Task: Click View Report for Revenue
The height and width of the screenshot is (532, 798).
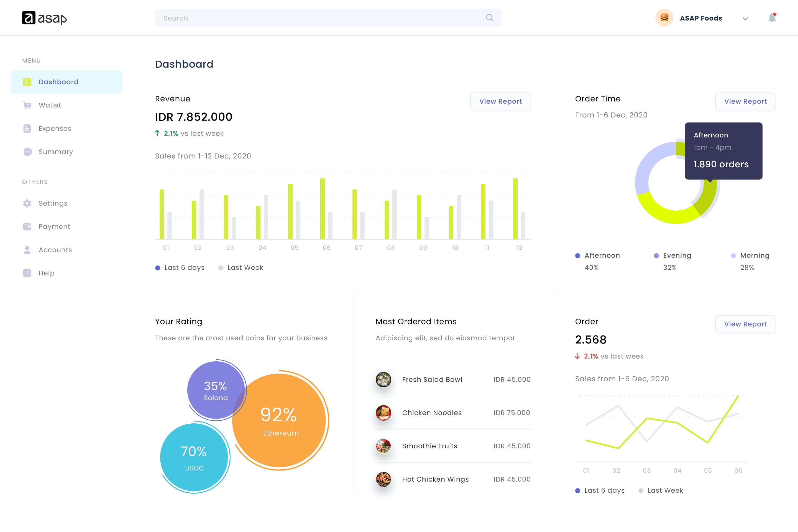Action: click(500, 101)
